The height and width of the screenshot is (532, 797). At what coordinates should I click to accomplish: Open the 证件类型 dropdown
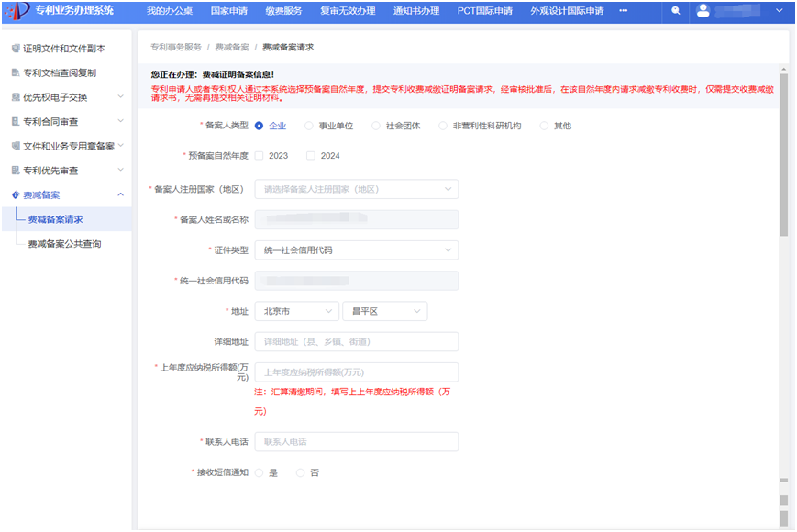click(x=357, y=249)
